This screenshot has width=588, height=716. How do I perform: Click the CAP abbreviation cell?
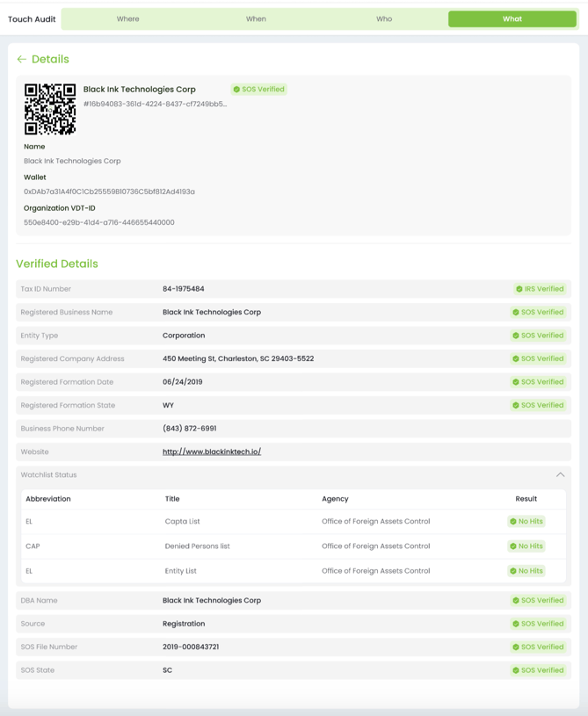point(33,546)
